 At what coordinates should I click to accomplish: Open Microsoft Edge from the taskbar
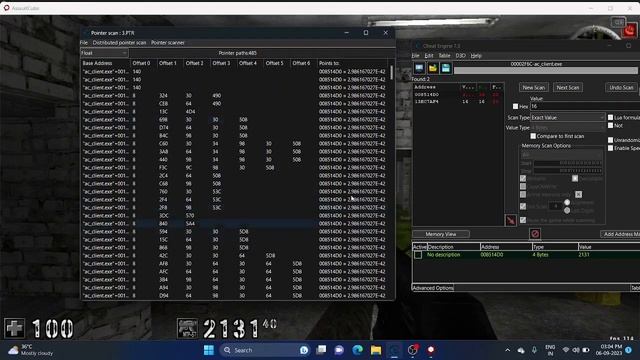coord(358,350)
